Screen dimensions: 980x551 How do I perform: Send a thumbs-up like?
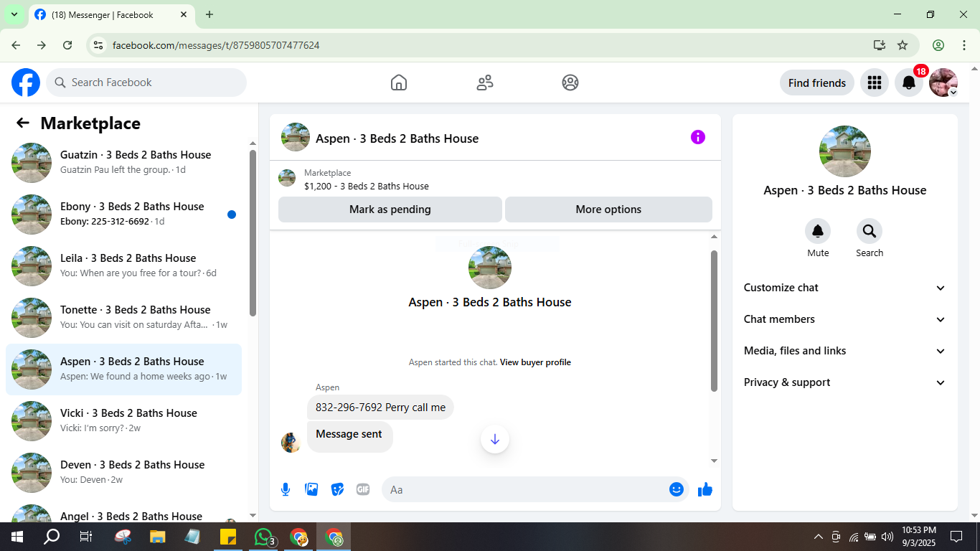pyautogui.click(x=705, y=489)
